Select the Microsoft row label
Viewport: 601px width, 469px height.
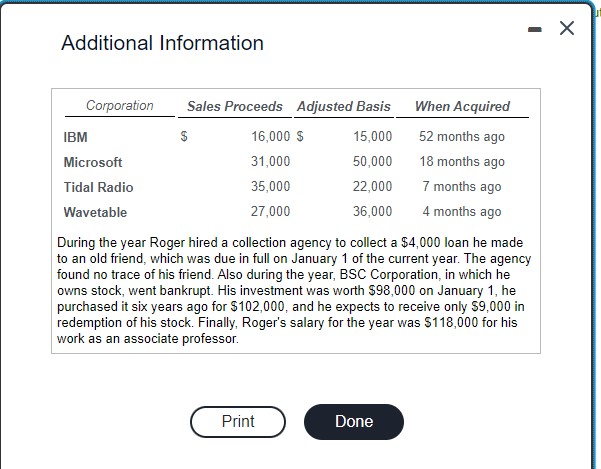93,162
